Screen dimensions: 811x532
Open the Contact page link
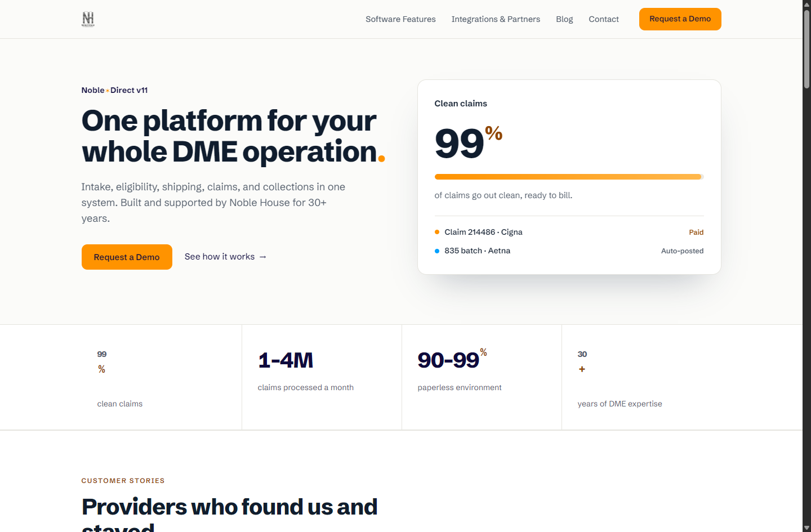coord(604,19)
